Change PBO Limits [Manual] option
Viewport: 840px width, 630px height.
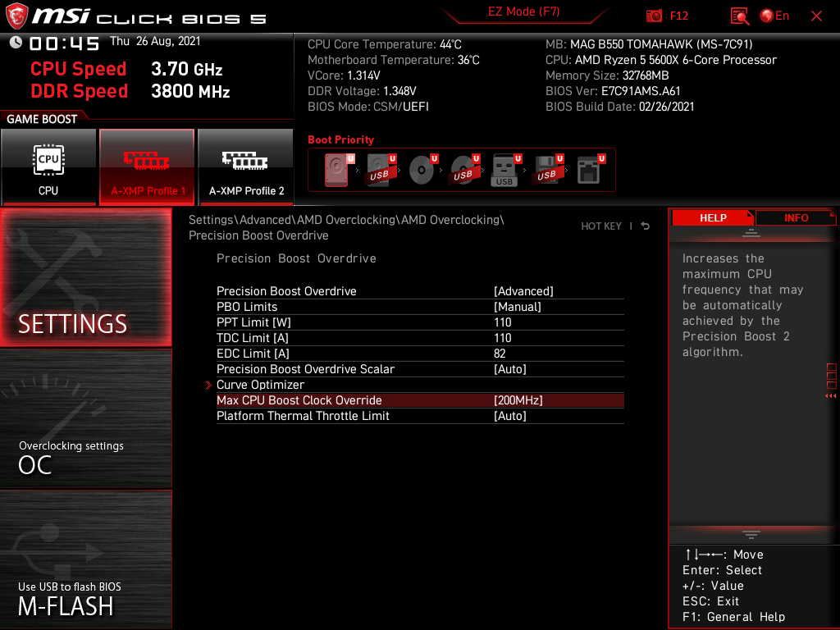tap(420, 307)
